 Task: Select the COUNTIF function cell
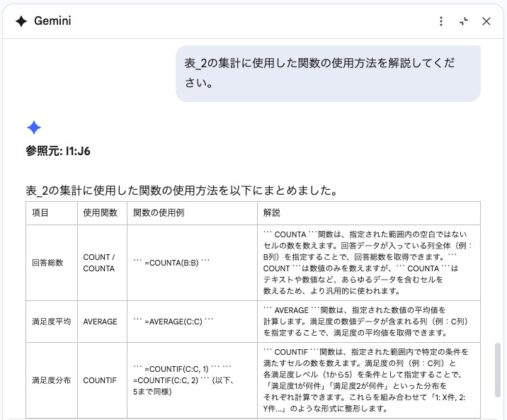tap(102, 380)
